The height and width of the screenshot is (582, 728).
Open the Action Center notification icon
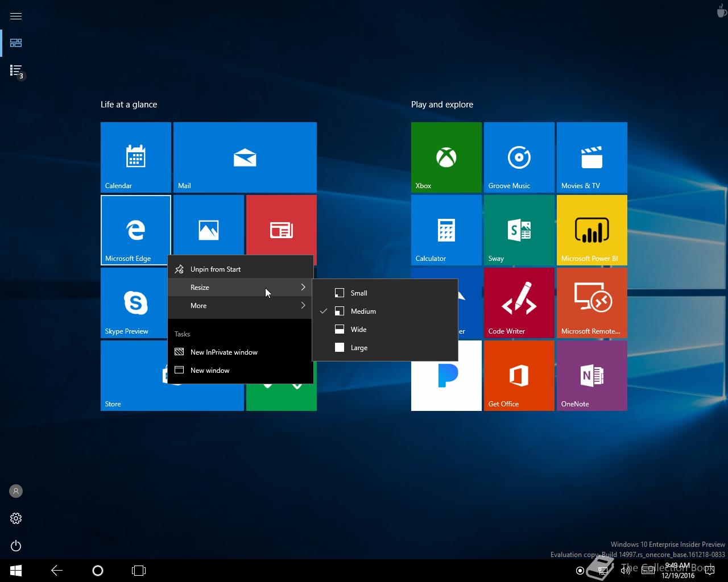coord(709,571)
